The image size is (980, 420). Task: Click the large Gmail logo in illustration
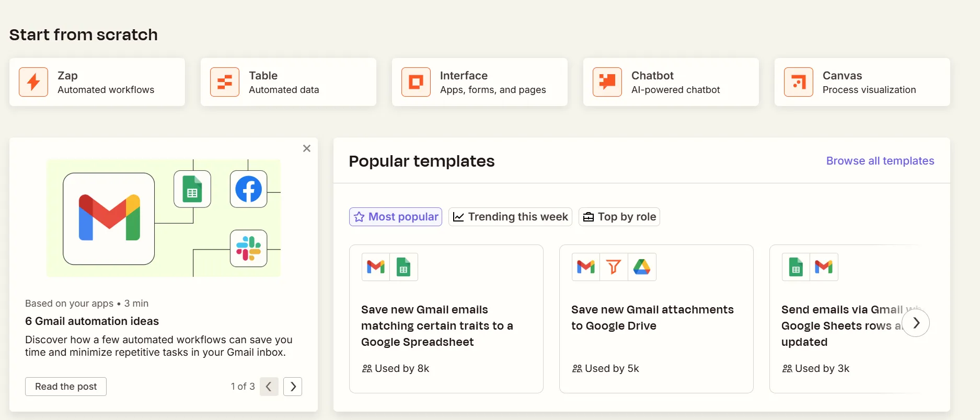109,218
